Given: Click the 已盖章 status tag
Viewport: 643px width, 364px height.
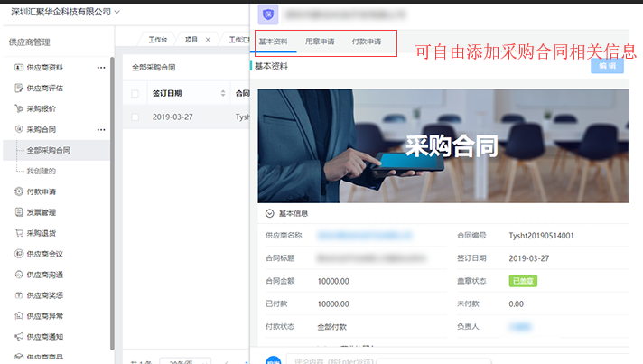Looking at the screenshot, I should tap(523, 281).
